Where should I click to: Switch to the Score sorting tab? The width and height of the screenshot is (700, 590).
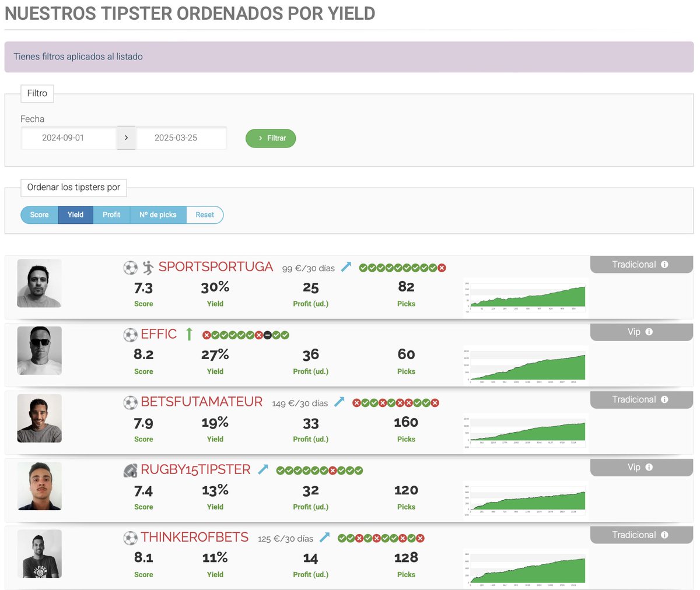(38, 215)
